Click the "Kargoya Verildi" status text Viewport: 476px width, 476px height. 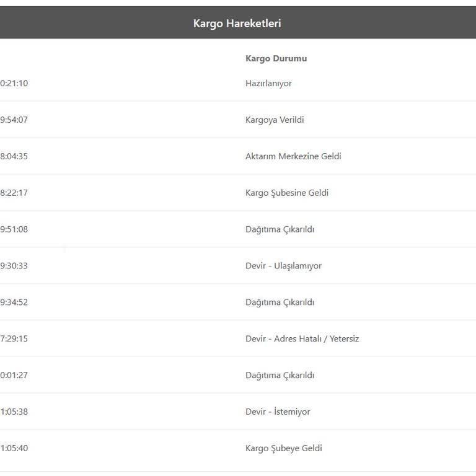pyautogui.click(x=275, y=120)
